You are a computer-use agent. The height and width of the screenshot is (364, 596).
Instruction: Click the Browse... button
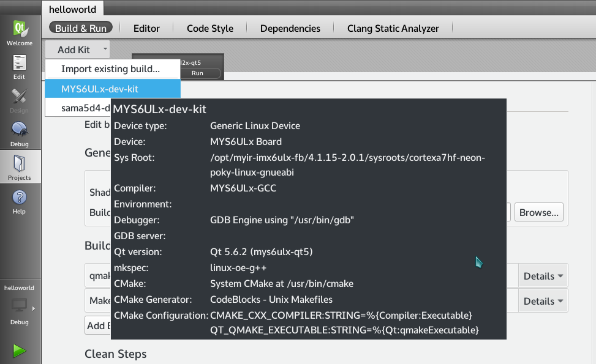[x=538, y=212]
